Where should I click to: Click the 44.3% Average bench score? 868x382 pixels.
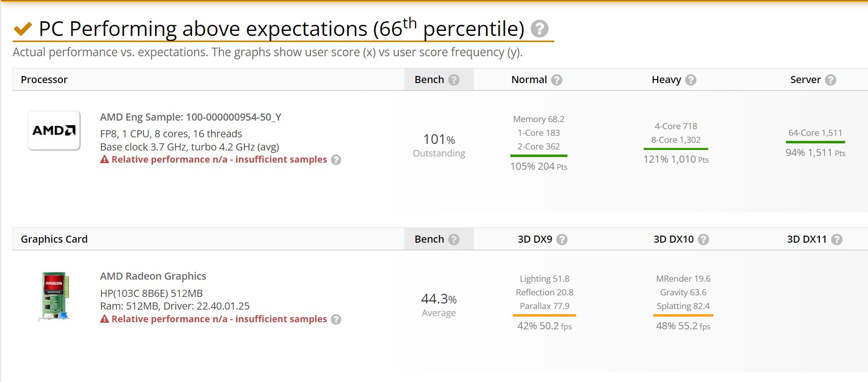tap(439, 305)
